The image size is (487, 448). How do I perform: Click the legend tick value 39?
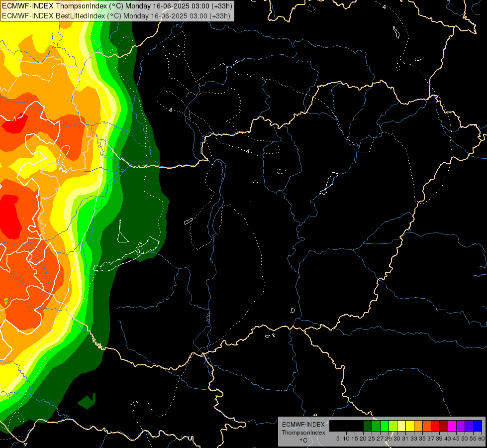[x=439, y=439]
